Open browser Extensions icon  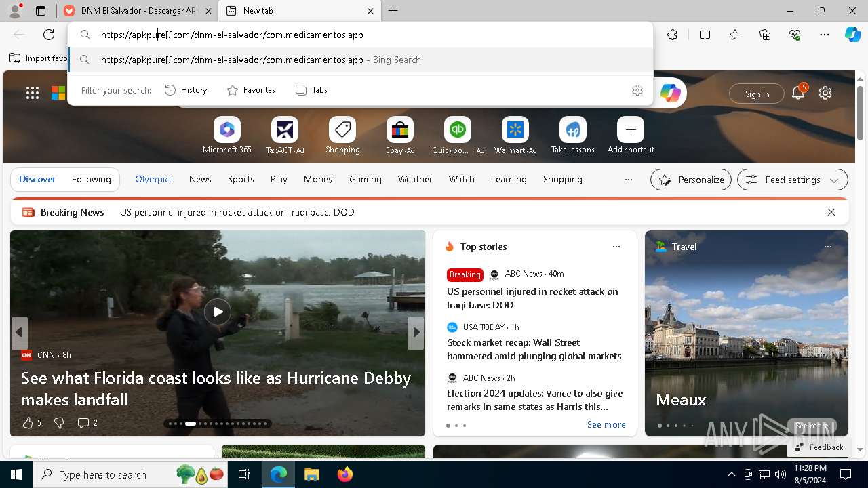(x=672, y=35)
